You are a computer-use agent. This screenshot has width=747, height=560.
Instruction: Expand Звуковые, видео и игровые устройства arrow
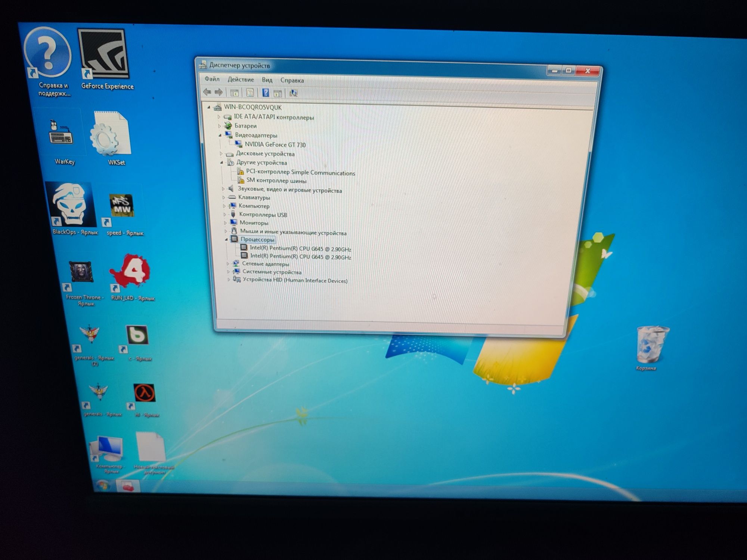tap(223, 189)
